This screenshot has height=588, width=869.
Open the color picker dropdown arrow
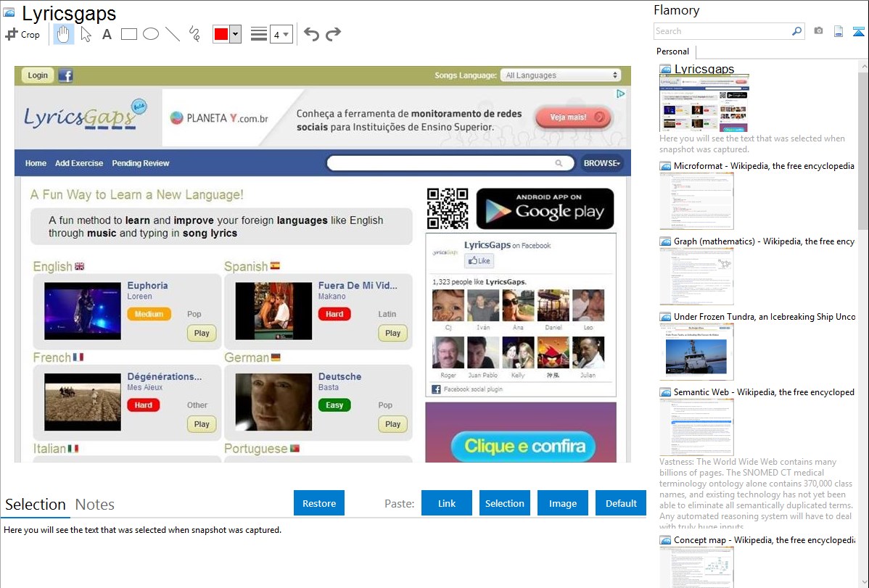coord(235,34)
